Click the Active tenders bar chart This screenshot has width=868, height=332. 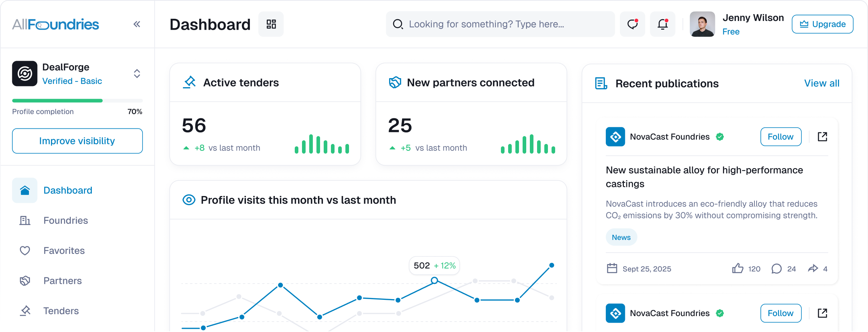322,144
